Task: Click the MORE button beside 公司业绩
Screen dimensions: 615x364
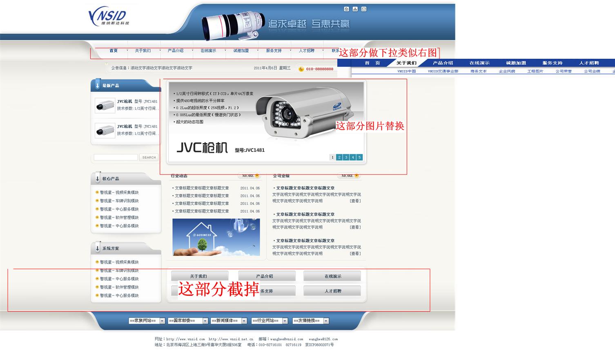Action: (x=349, y=176)
